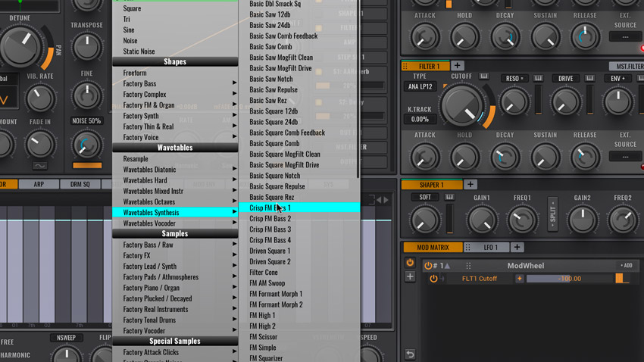Toggle the SOFT mode button in Shaper
The height and width of the screenshot is (362, 644).
point(425,198)
